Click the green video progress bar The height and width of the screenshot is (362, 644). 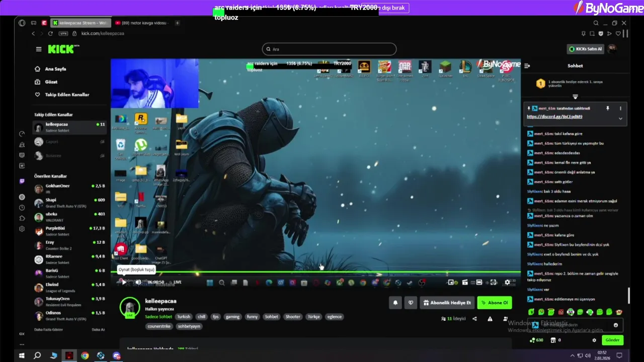tap(315, 273)
